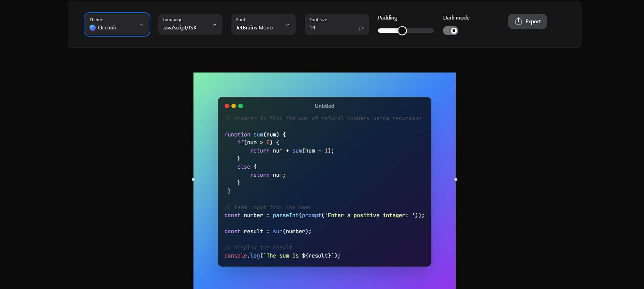
Task: Click the 'const result = sum(number);' line
Action: [268, 232]
